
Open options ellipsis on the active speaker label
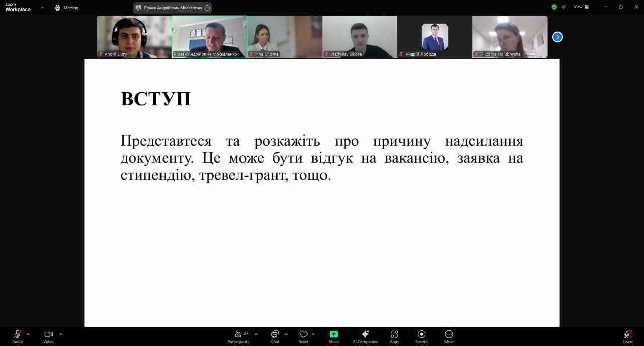(x=207, y=8)
